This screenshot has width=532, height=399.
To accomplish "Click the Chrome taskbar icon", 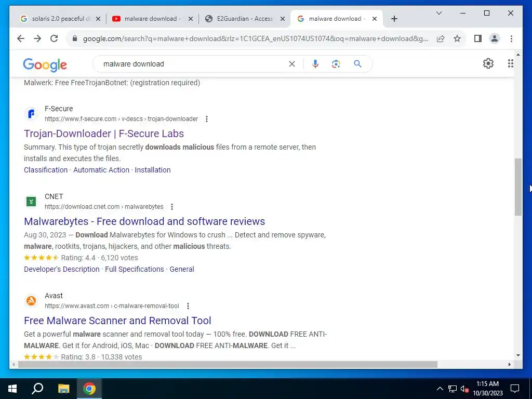I will coord(89,389).
